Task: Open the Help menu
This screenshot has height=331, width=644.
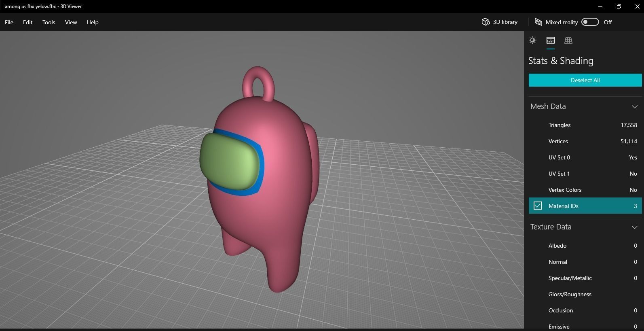Action: pos(93,22)
